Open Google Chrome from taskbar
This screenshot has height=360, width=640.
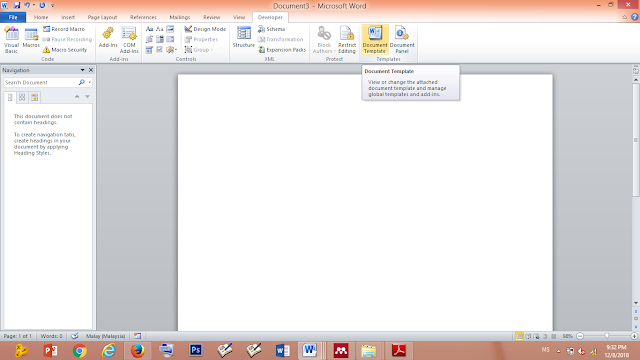80,351
